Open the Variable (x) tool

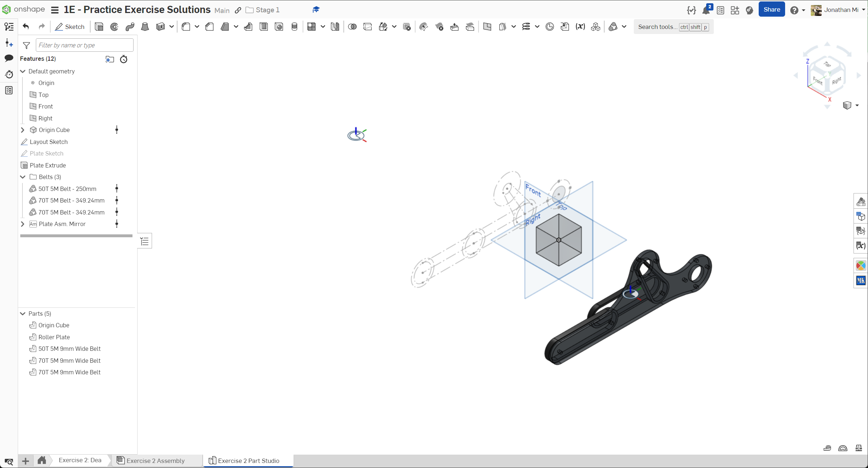(x=580, y=27)
